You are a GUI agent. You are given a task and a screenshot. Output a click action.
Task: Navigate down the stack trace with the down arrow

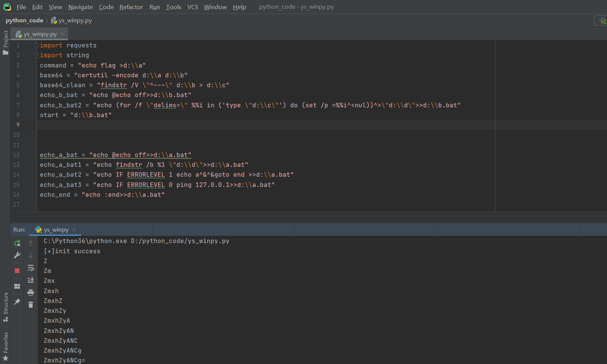(31, 255)
